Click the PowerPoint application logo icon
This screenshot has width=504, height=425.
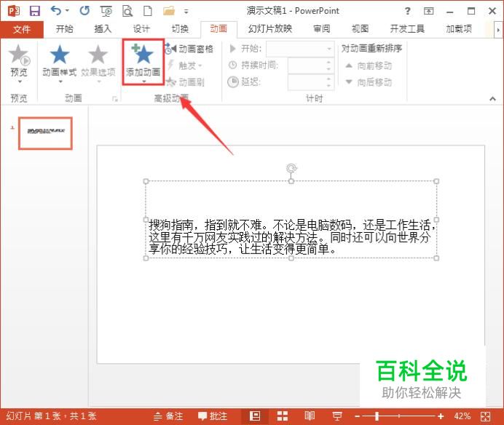(x=14, y=11)
